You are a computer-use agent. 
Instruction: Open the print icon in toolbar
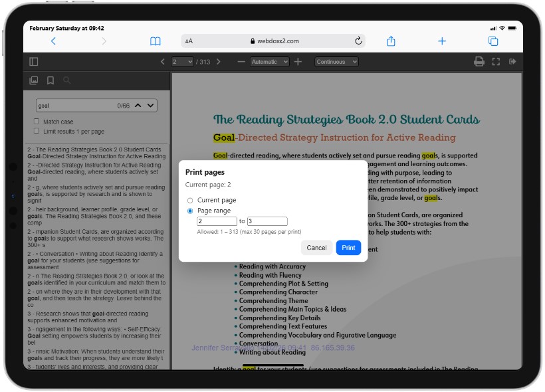click(x=479, y=62)
